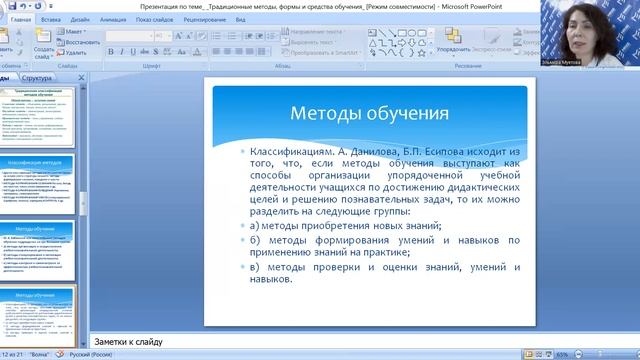Select the text box shape
Screen dimensions: 640x360
pos(372,33)
